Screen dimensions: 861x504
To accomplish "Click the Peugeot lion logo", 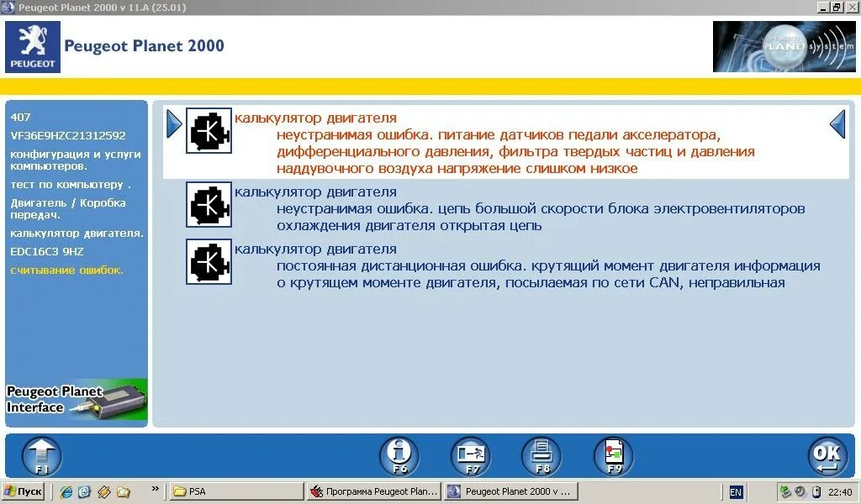I will click(33, 46).
